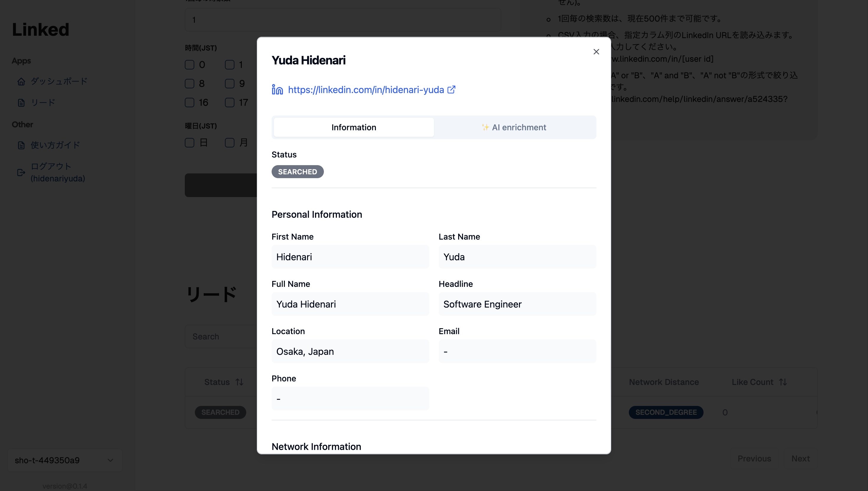Click the Previous pagination button
The height and width of the screenshot is (491, 868).
pyautogui.click(x=755, y=458)
